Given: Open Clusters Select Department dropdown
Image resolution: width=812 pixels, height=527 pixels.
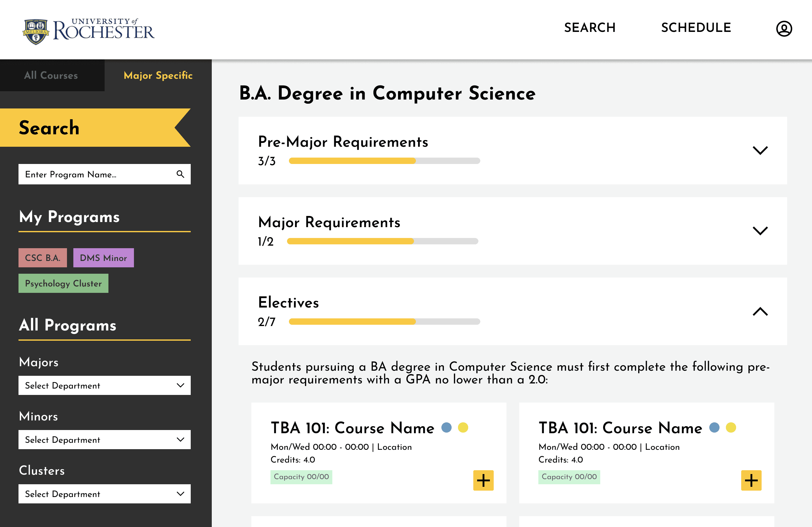Looking at the screenshot, I should tap(104, 494).
